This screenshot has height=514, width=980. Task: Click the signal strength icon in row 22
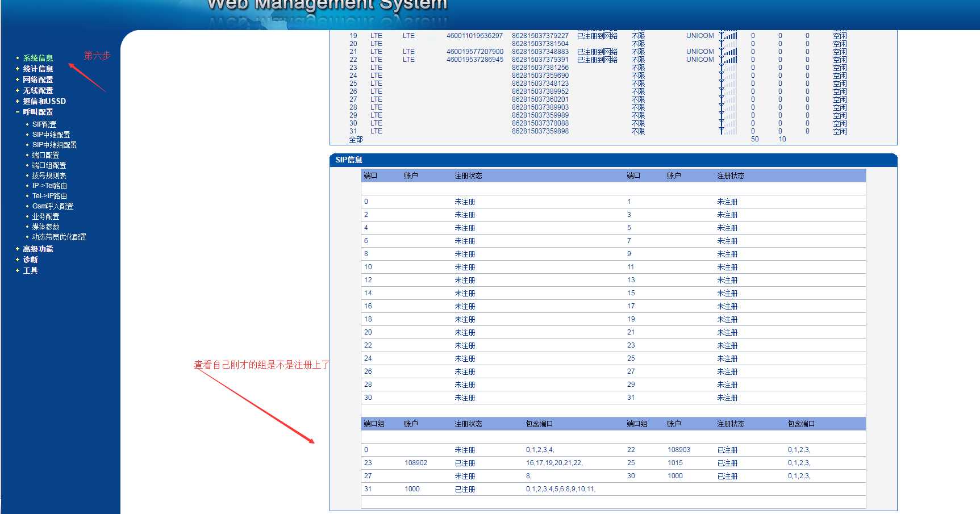(728, 60)
